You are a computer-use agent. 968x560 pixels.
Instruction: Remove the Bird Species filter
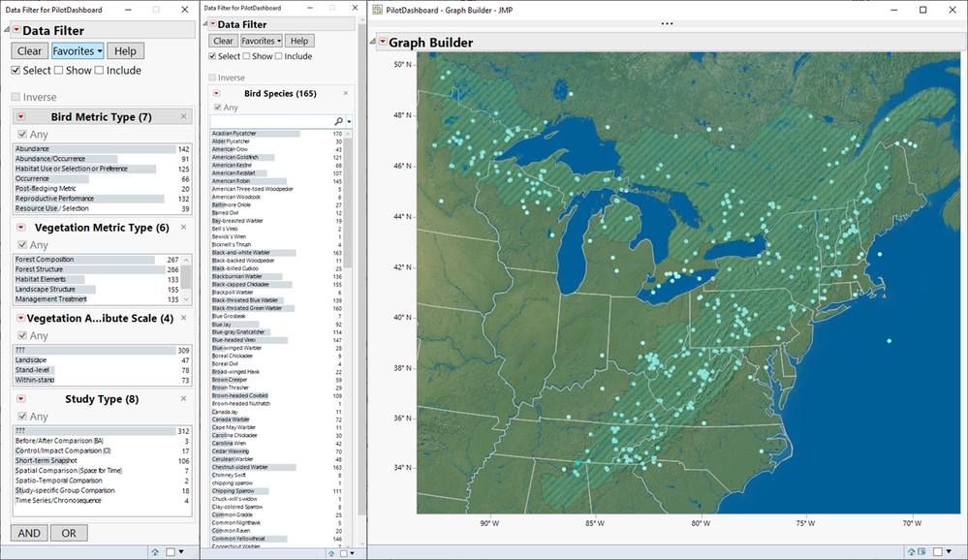(x=346, y=93)
